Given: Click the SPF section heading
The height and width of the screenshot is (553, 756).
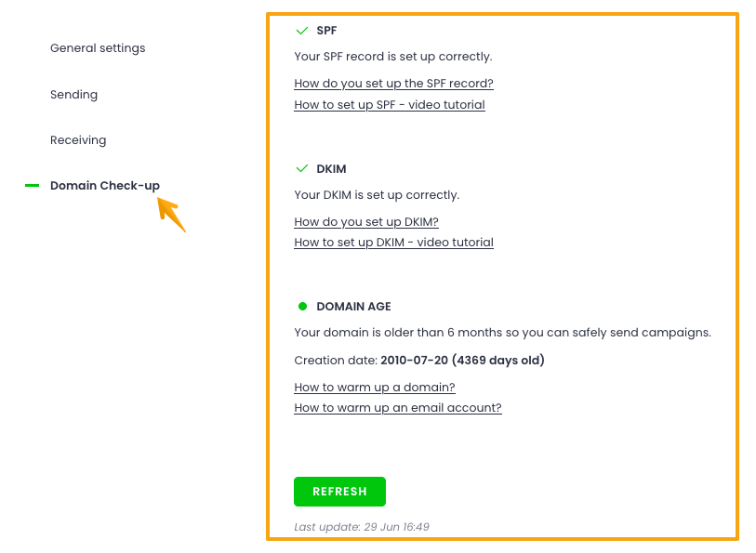Looking at the screenshot, I should coord(326,31).
